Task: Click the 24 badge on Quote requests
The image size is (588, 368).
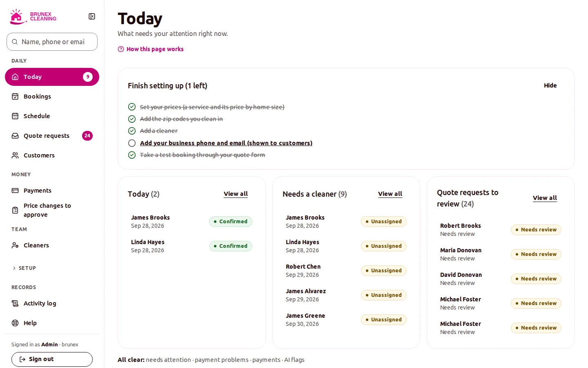Action: point(87,136)
